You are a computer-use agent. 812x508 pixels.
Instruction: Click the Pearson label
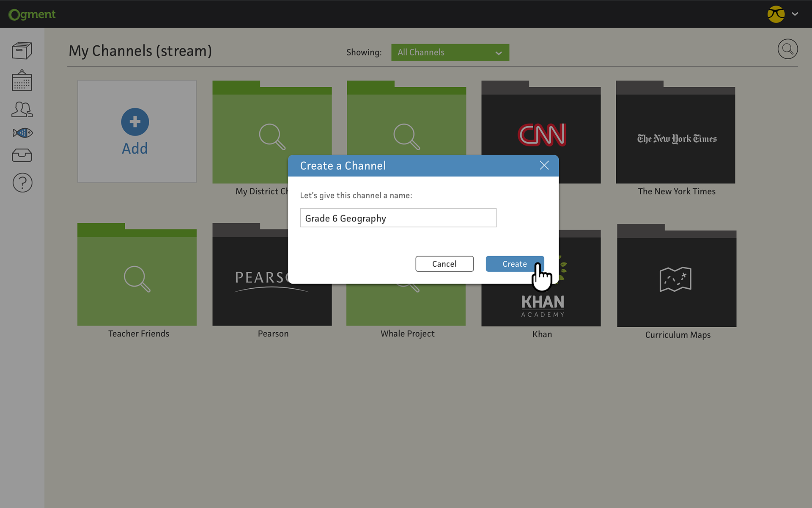[x=273, y=334]
